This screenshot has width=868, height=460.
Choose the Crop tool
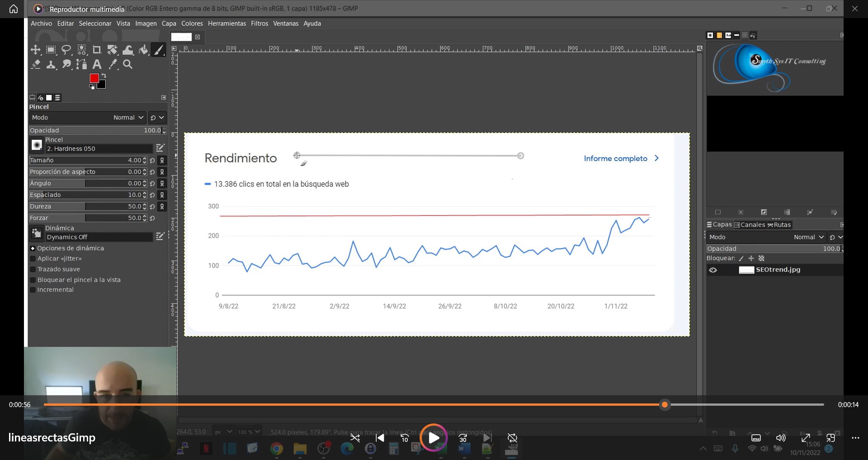pos(97,50)
